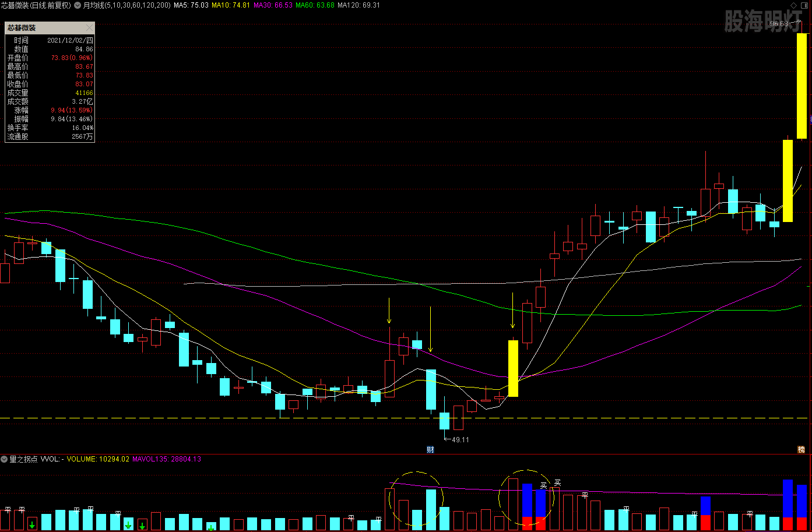Click the yellow MA10: 74.81 legend
Viewport: 812px width, 532px height.
(x=231, y=5)
